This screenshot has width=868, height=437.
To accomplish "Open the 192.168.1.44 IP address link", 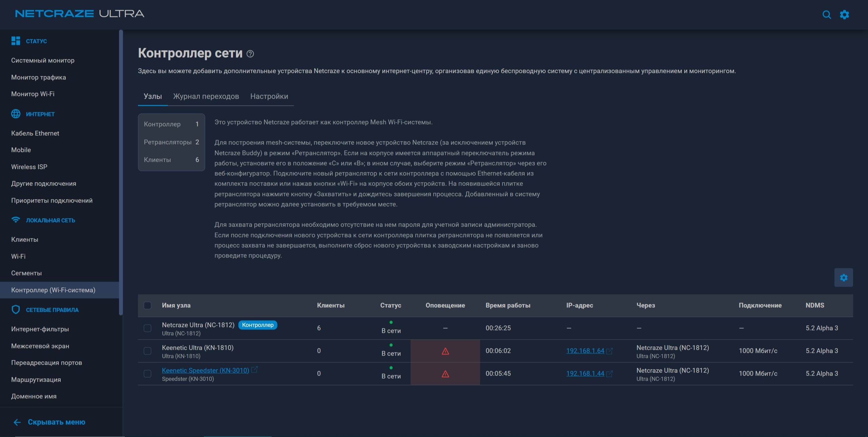I will [x=585, y=374].
